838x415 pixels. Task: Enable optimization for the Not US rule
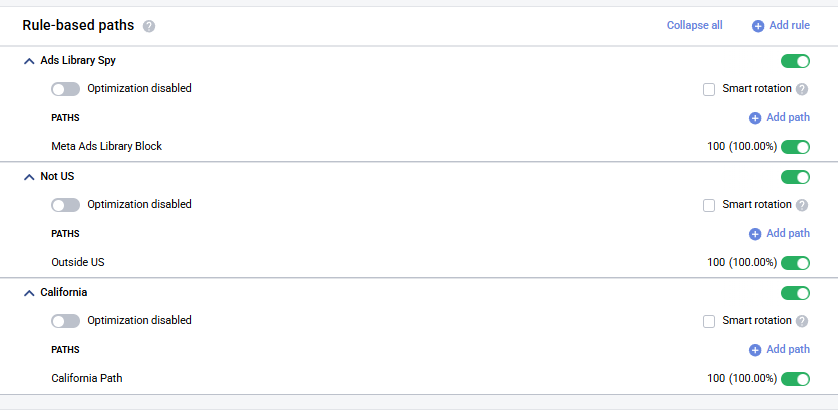65,205
